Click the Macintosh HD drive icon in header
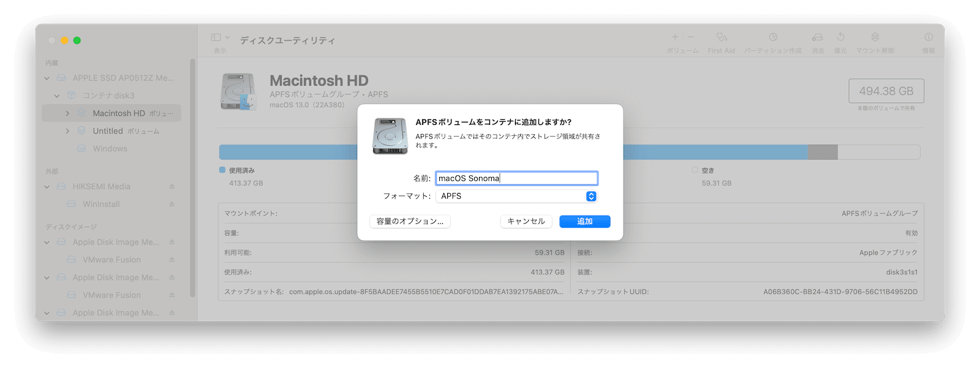Viewport: 980px width, 368px height. [x=238, y=92]
